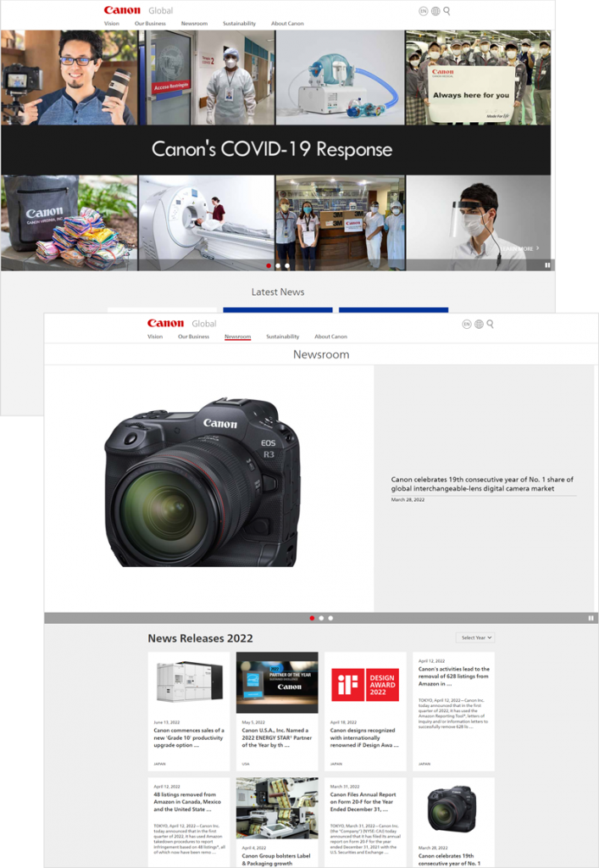Select third dot of COVID-19 carousel
599x868 pixels.
tap(286, 265)
